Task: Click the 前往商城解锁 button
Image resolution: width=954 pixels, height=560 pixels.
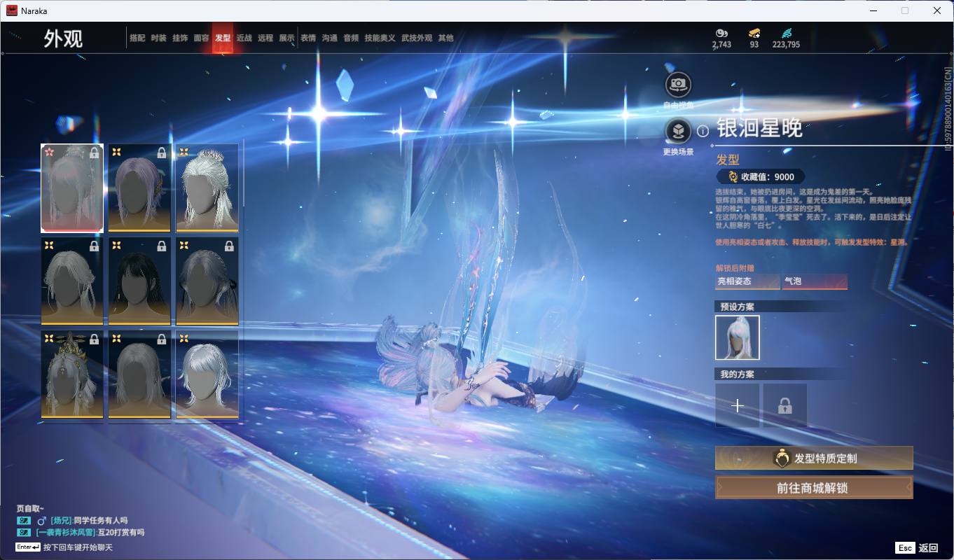Action: click(x=813, y=488)
